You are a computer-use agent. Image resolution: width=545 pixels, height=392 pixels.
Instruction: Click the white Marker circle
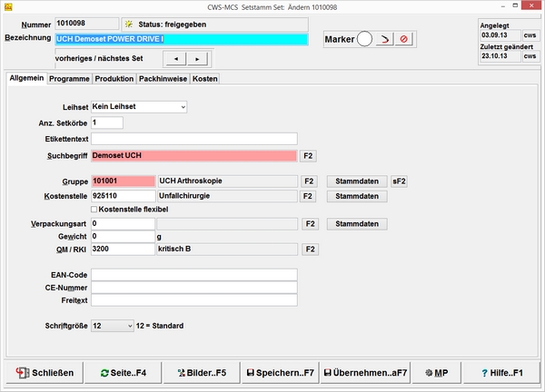click(x=364, y=39)
